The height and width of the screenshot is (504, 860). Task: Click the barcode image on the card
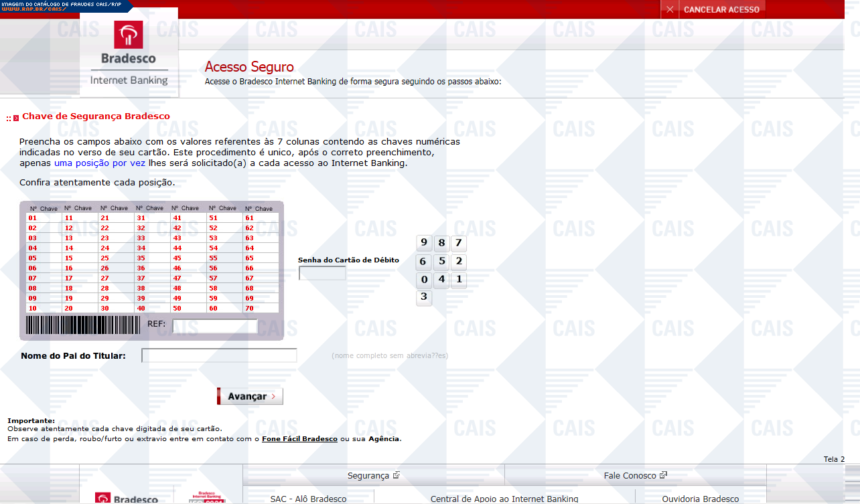[x=84, y=326]
